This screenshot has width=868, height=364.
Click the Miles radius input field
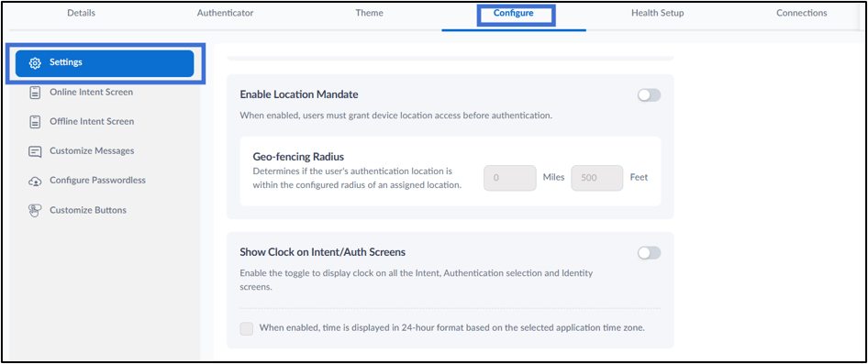[510, 178]
